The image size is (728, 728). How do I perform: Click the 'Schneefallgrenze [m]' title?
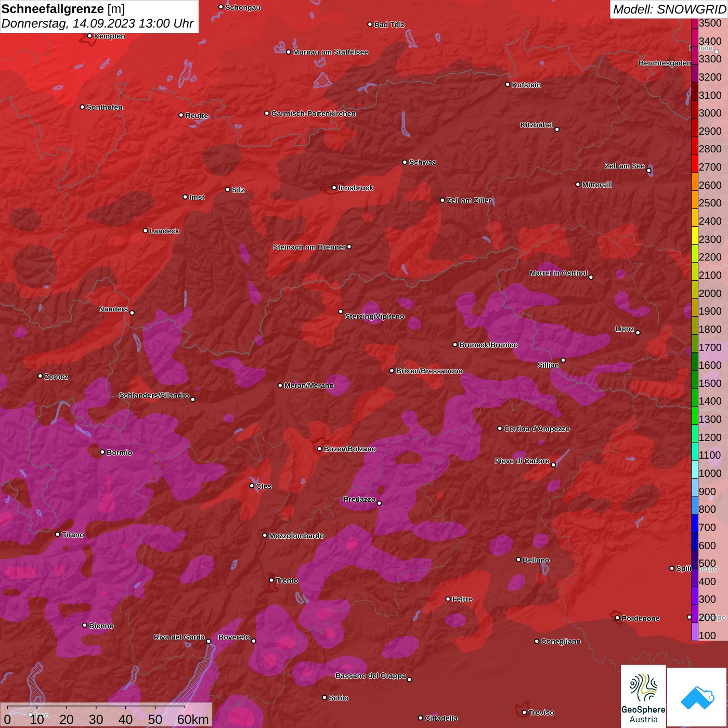(x=63, y=9)
